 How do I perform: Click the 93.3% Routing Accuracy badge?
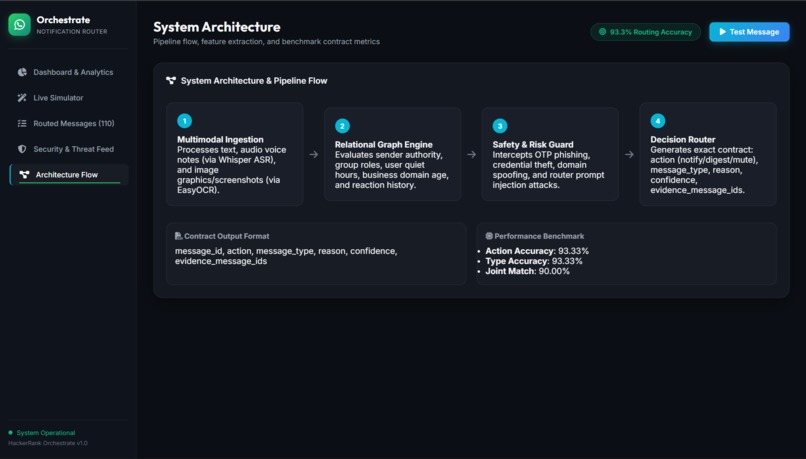click(645, 32)
